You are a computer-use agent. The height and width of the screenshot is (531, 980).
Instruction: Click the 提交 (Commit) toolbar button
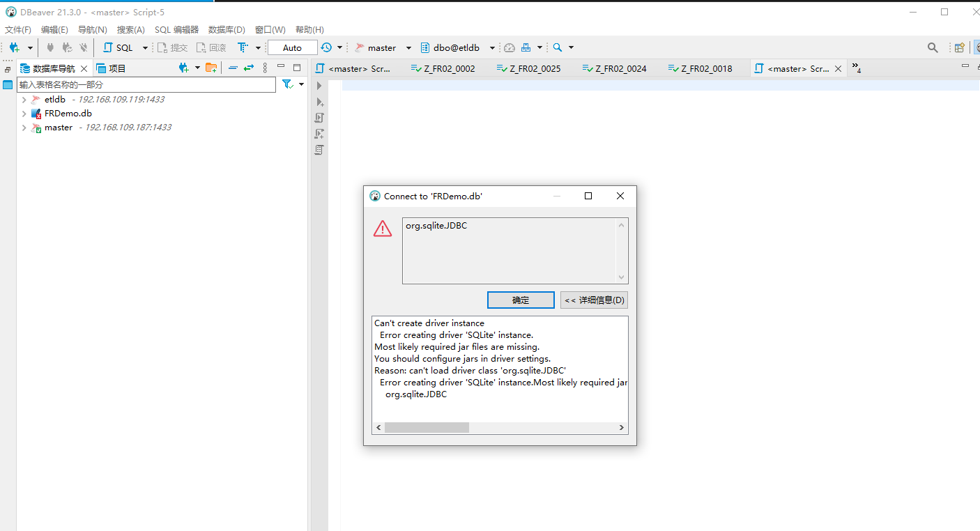click(172, 47)
